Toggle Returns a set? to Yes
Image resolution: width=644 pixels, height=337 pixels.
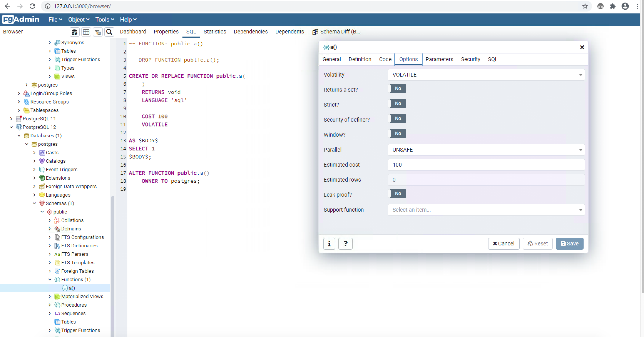(396, 88)
